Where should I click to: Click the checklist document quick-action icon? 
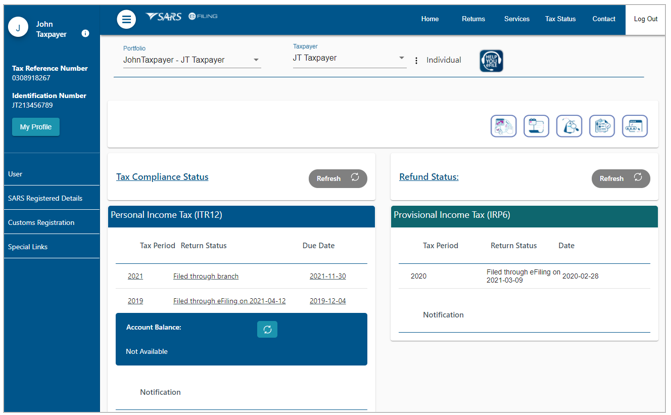[602, 126]
